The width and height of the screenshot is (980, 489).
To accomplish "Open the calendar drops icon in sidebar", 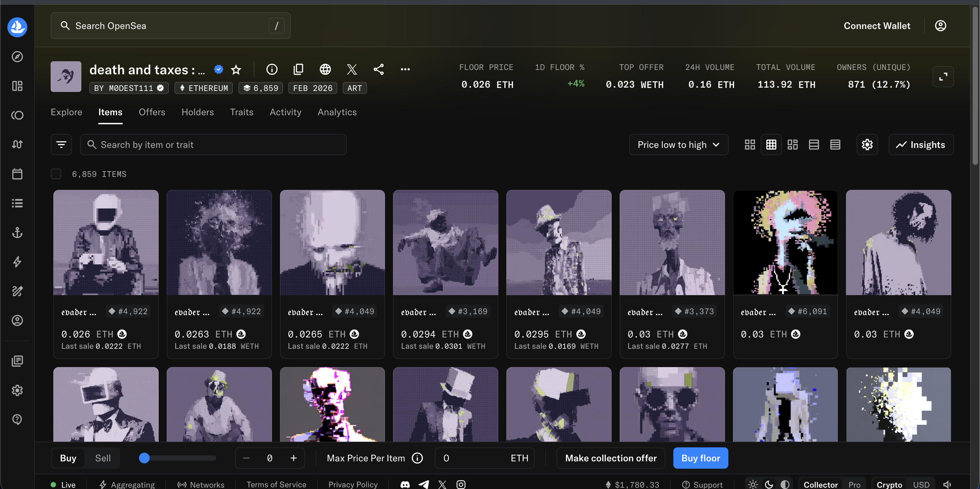I will 17,174.
